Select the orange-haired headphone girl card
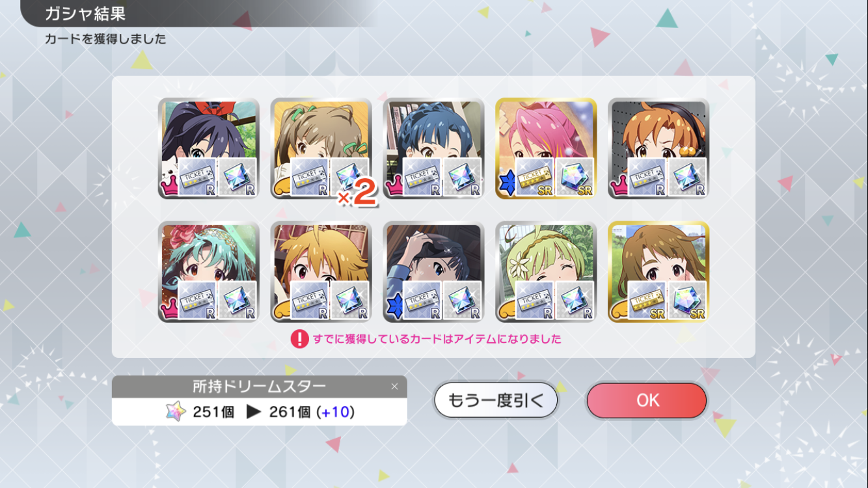This screenshot has width=868, height=488. [658, 148]
